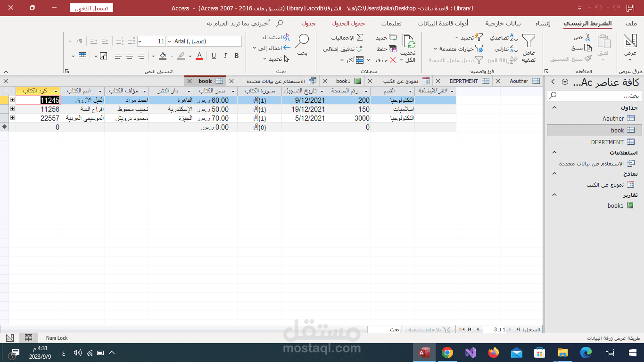Image resolution: width=644 pixels, height=362 pixels.
Task: Collapse the تقارير group in navigation pane
Action: (x=554, y=195)
